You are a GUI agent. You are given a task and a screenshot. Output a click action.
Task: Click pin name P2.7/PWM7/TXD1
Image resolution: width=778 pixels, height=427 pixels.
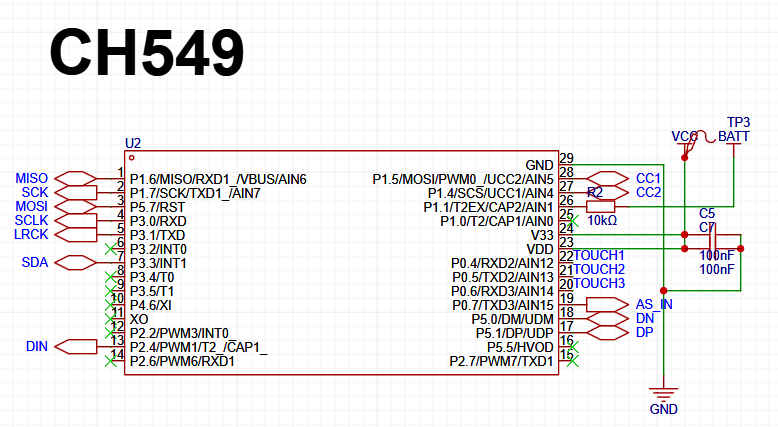pyautogui.click(x=502, y=361)
